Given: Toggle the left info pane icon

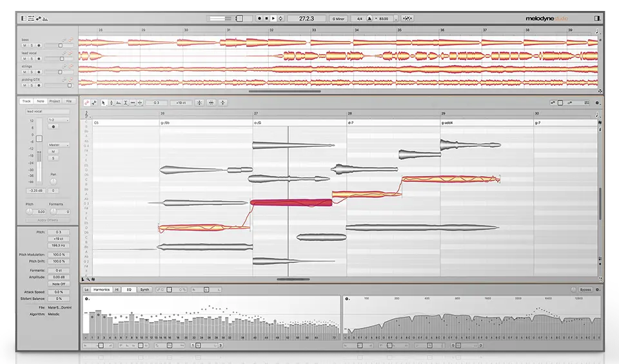Looking at the screenshot, I should 24,18.
